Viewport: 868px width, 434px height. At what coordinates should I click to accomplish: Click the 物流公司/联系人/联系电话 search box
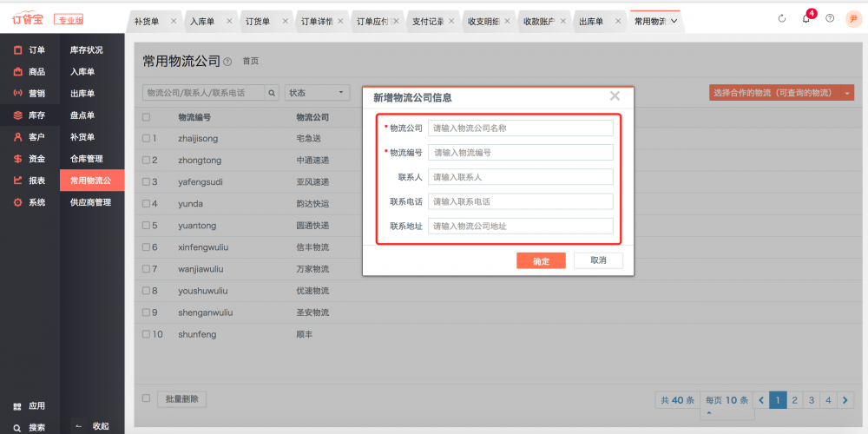[x=204, y=93]
